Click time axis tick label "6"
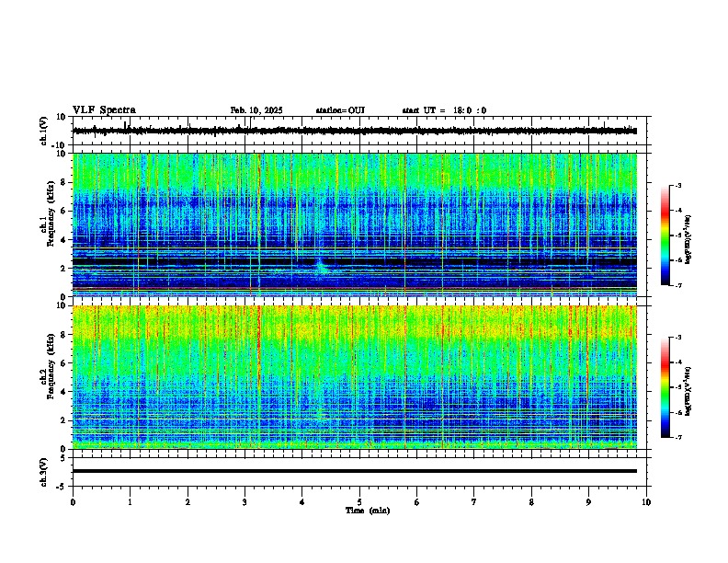The width and height of the screenshot is (728, 563). click(417, 502)
